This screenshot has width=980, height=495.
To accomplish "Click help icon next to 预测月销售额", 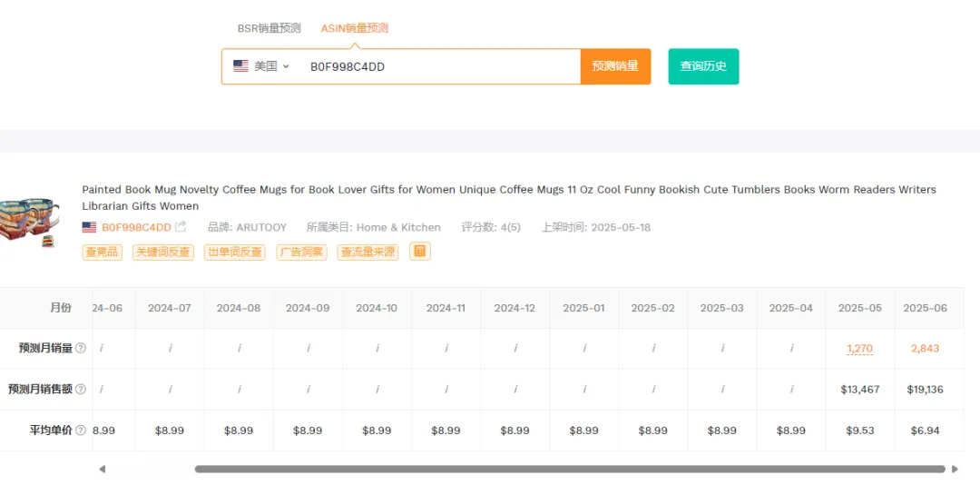I will (81, 390).
